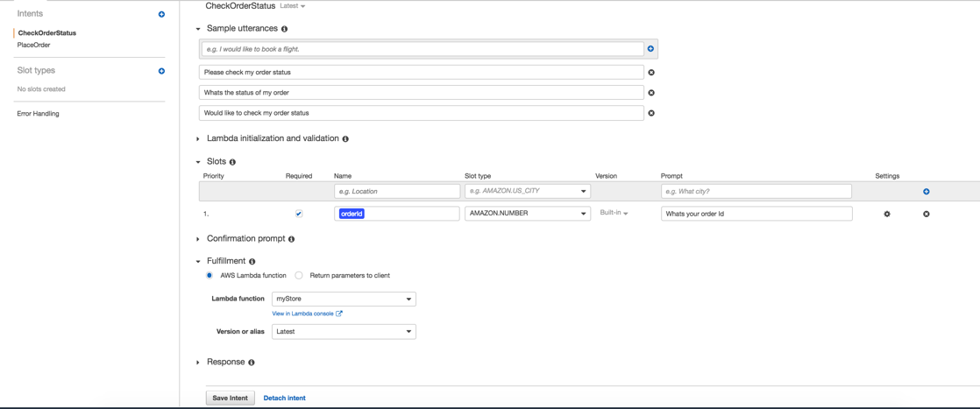This screenshot has width=980, height=409.
Task: Open Version or alias dropdown
Action: [344, 332]
